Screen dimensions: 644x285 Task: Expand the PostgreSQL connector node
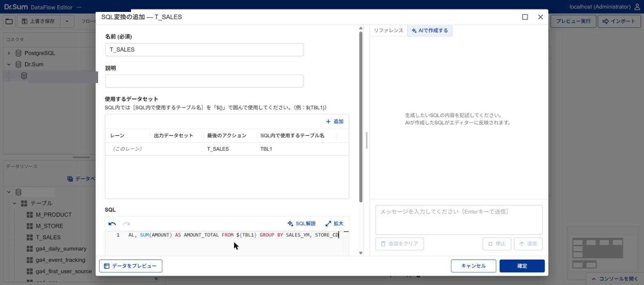[9, 53]
